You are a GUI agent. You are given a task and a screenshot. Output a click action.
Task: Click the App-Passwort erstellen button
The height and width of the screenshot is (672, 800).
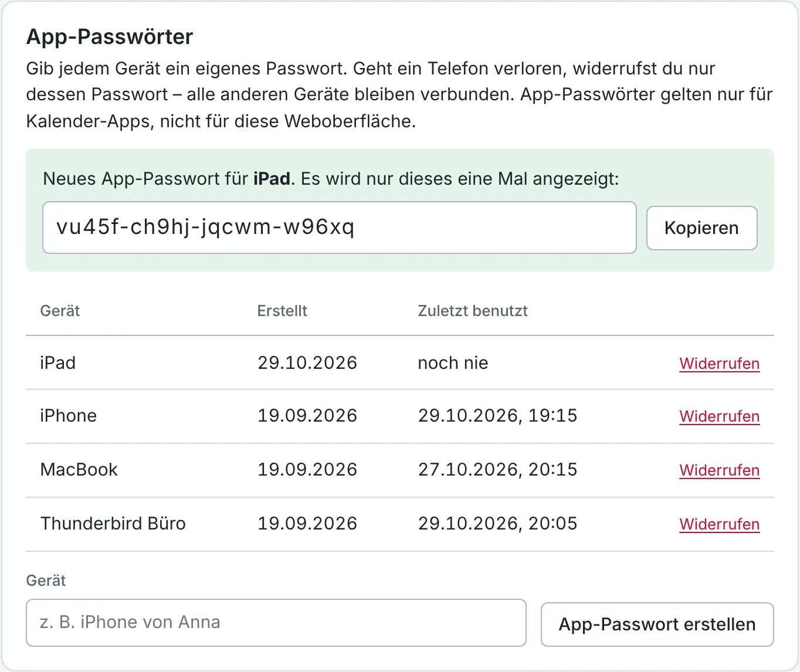(x=657, y=625)
